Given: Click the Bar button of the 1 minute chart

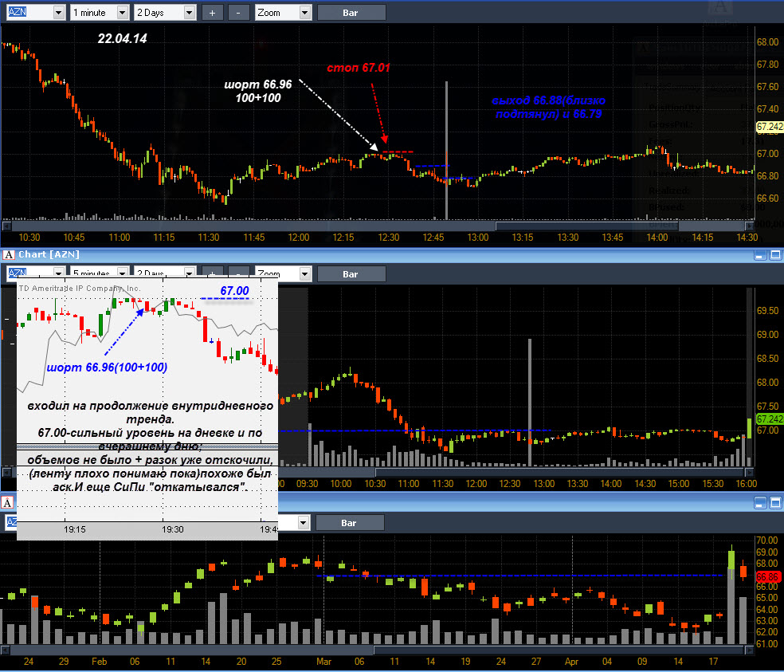Looking at the screenshot, I should pyautogui.click(x=351, y=13).
